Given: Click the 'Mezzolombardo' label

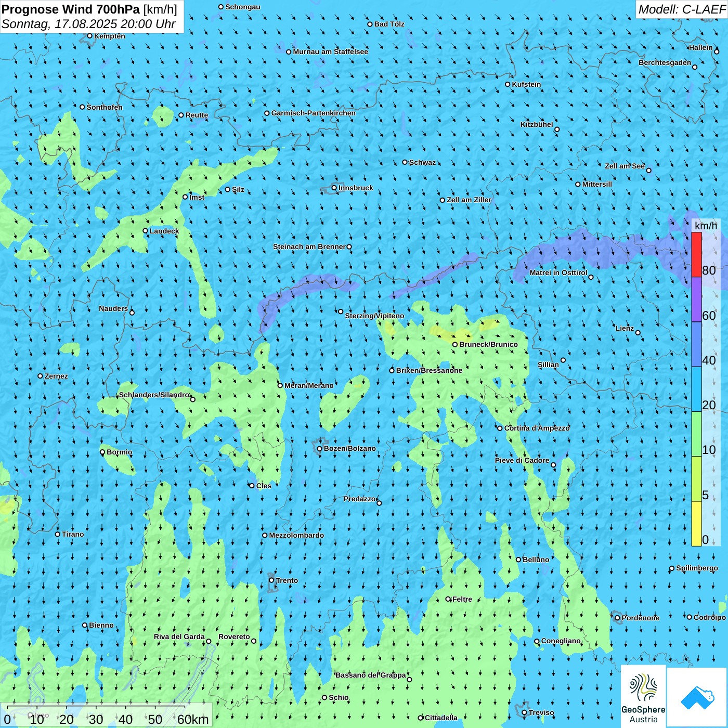Looking at the screenshot, I should coord(296,535).
